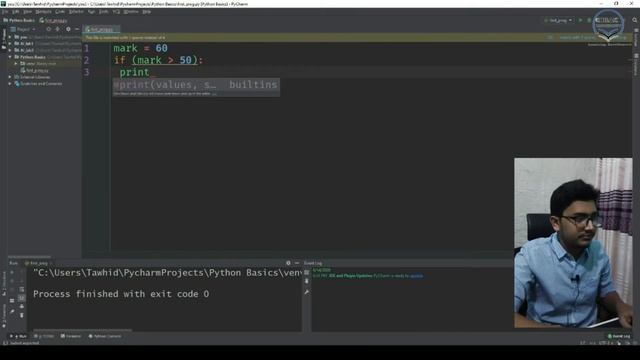The height and width of the screenshot is (360, 640).
Task: Select the first_prog.py editor tab
Action: pyautogui.click(x=101, y=29)
